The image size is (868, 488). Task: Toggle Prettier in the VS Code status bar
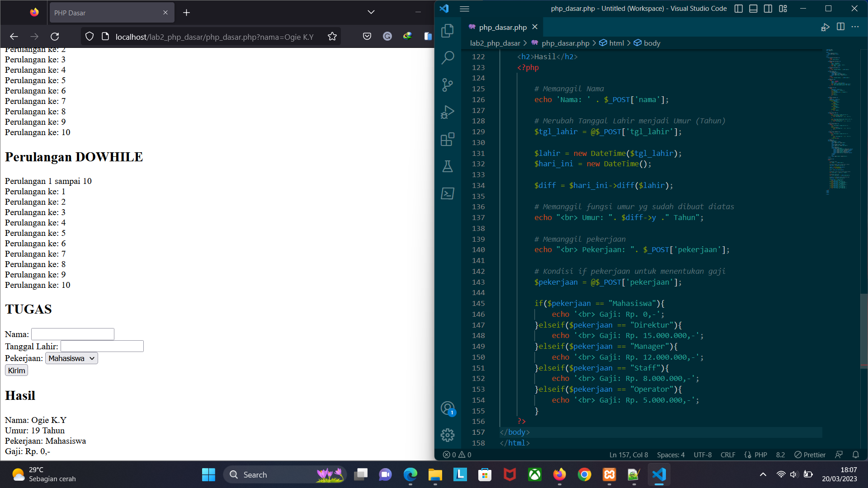click(809, 455)
